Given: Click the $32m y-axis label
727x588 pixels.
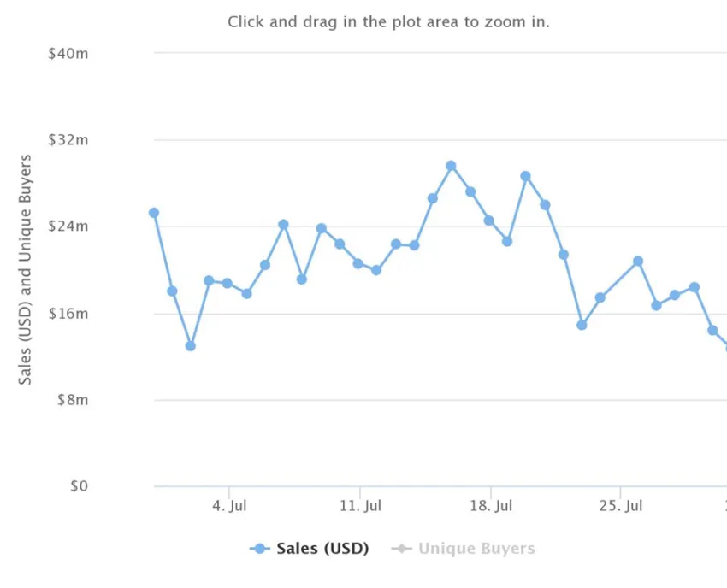Looking at the screenshot, I should click(x=68, y=140).
